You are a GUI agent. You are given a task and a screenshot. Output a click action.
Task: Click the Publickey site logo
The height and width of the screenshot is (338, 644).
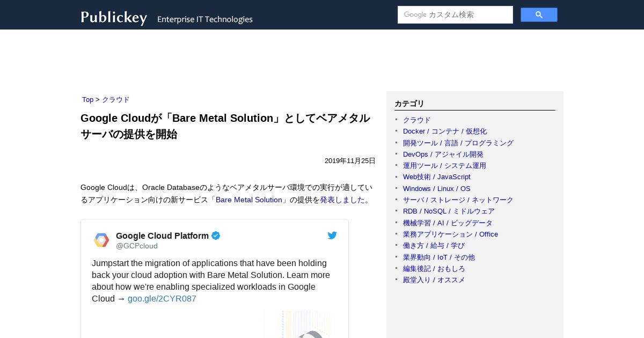pyautogui.click(x=114, y=18)
